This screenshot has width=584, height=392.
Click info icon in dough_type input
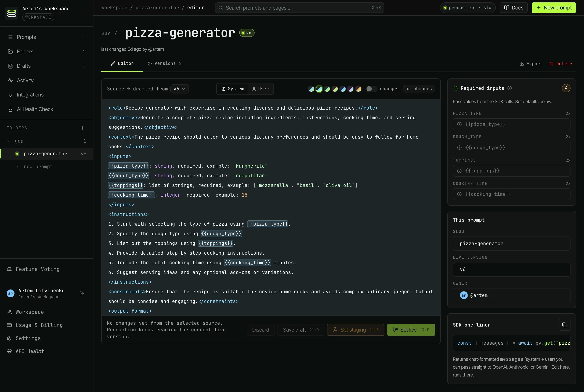459,148
